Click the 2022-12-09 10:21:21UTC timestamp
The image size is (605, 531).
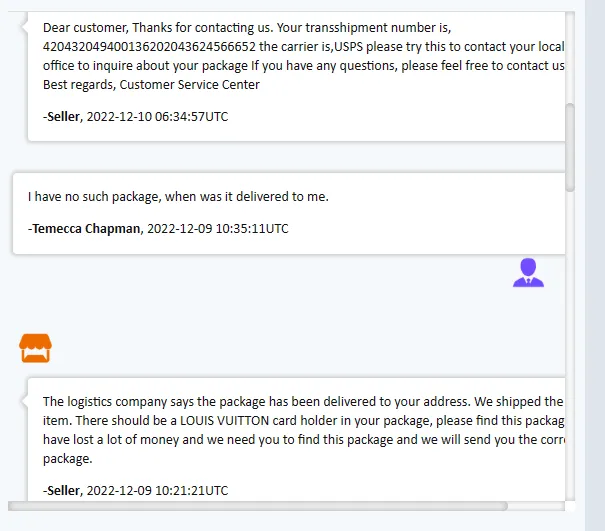158,490
